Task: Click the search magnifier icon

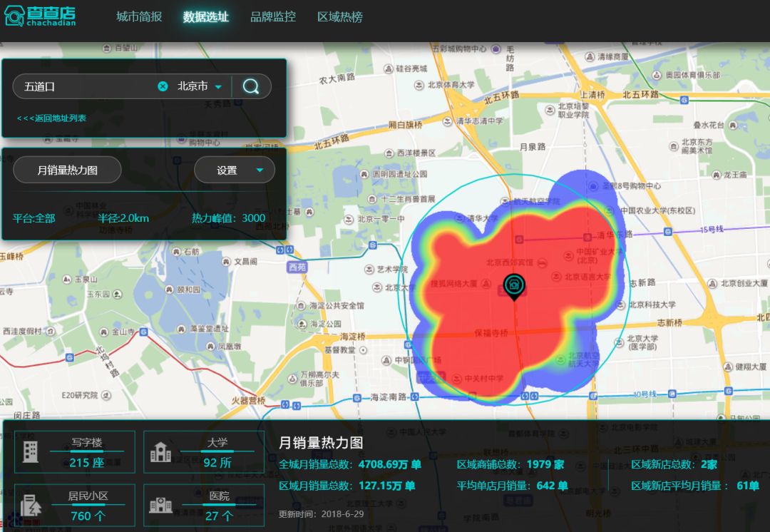Action: [251, 86]
